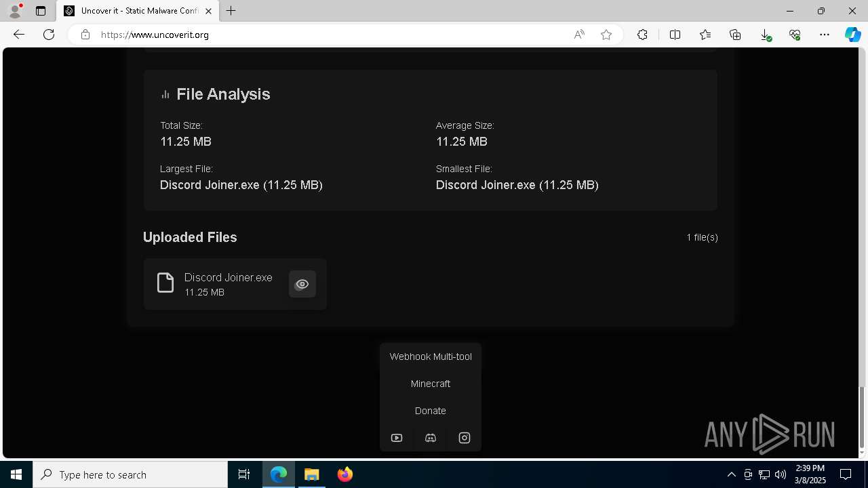The width and height of the screenshot is (868, 488).
Task: Open the tab actions menu
Action: click(x=41, y=11)
